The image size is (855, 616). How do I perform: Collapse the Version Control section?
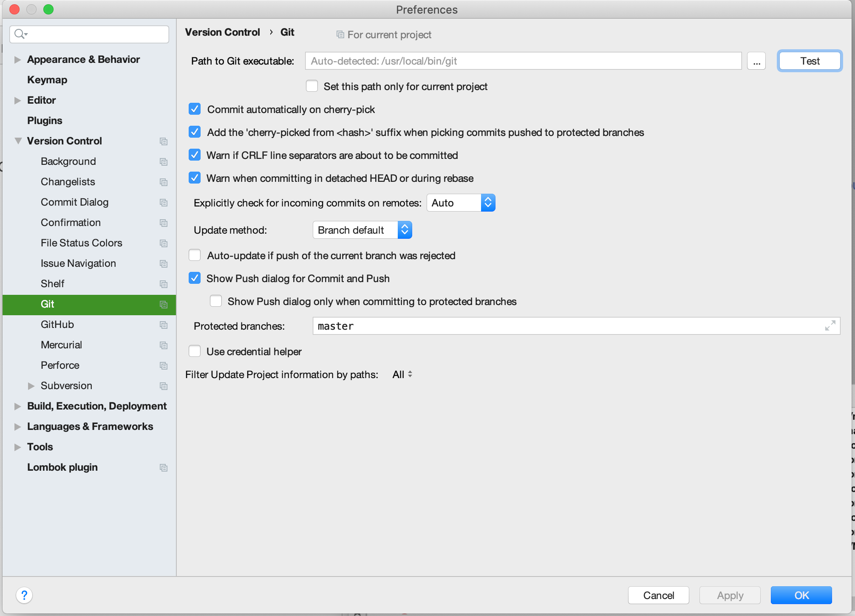pos(18,141)
